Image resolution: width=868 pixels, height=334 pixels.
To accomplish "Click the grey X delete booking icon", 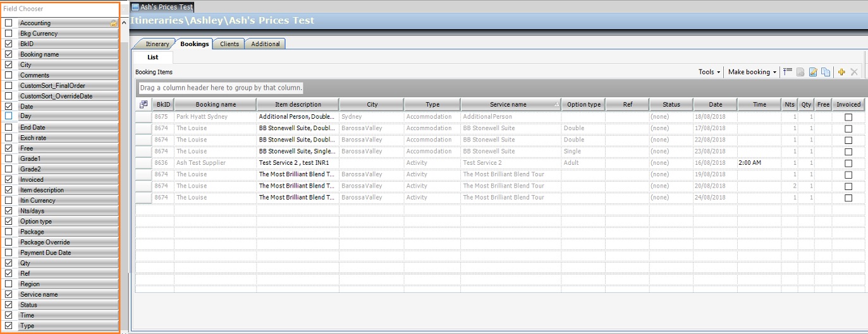I will (854, 72).
